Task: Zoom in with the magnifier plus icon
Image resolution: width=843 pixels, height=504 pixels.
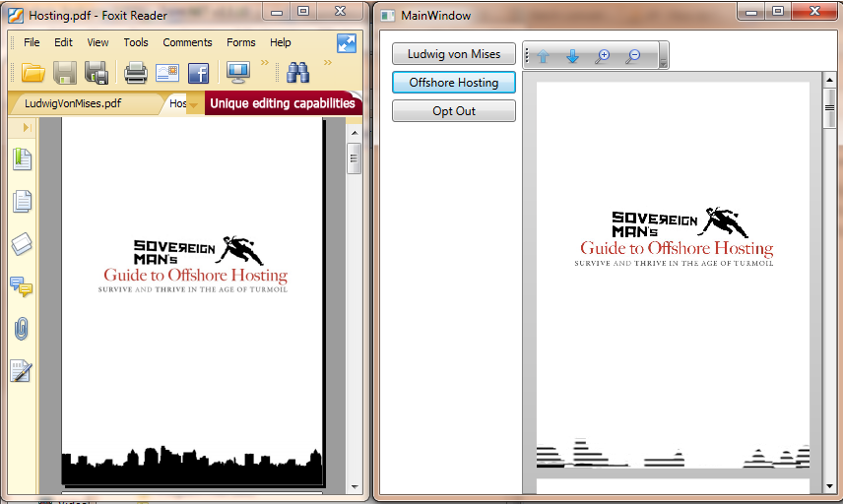Action: click(x=602, y=56)
